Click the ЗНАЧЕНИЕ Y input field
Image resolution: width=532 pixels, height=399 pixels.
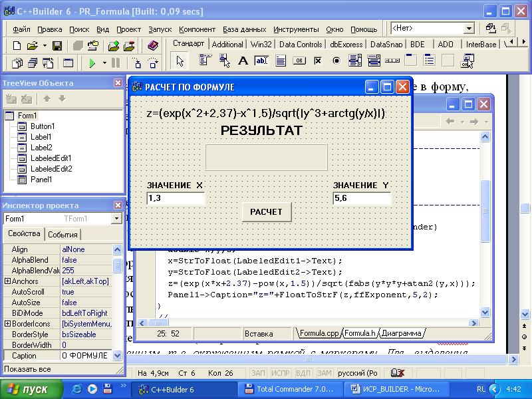[362, 198]
